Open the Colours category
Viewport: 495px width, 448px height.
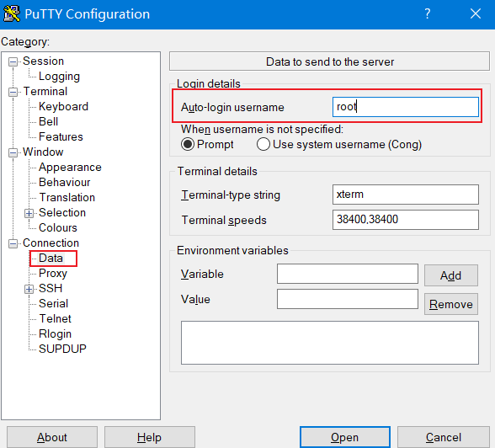tap(58, 227)
